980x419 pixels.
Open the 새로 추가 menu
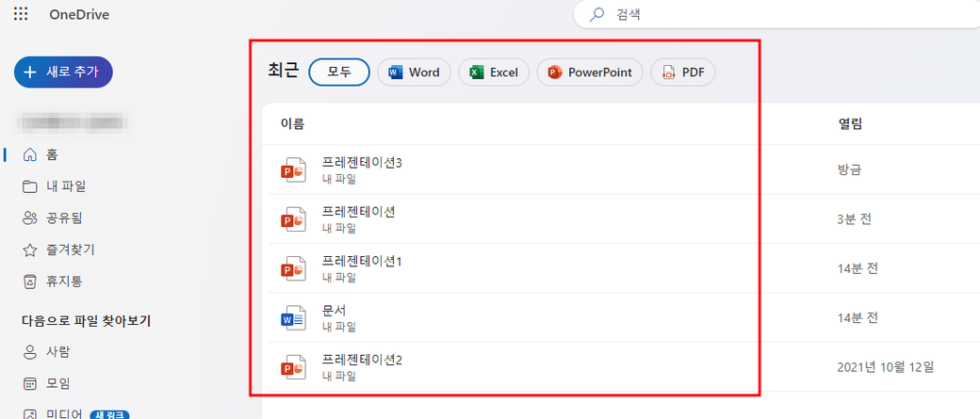[x=63, y=73]
